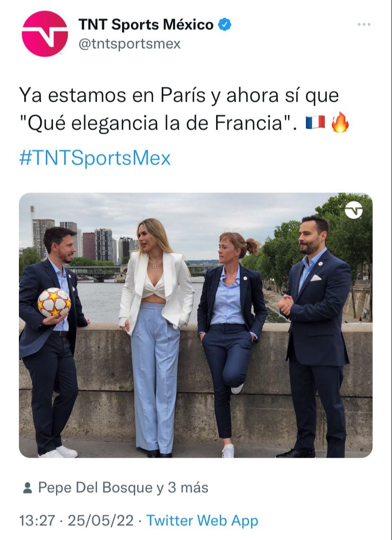392x540 pixels.
Task: Click the French flag emoji
Action: pos(315,122)
